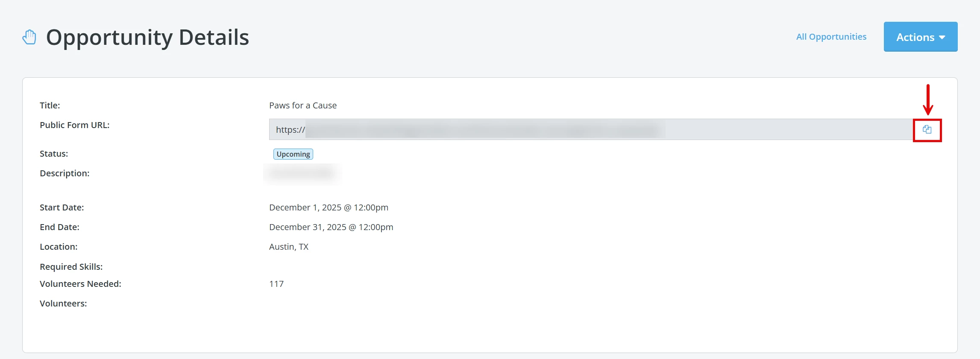
Task: Click the hand icon beside Opportunity Details heading
Action: click(x=29, y=37)
